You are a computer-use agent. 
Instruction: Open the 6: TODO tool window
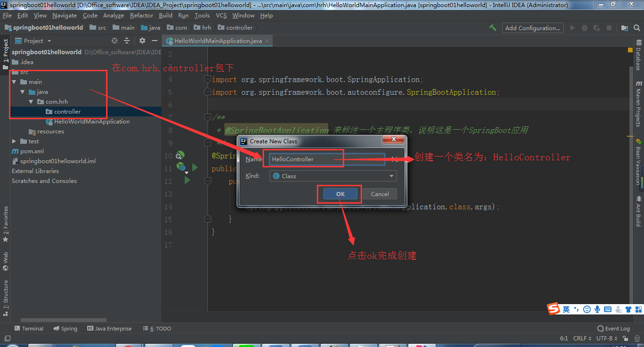157,329
